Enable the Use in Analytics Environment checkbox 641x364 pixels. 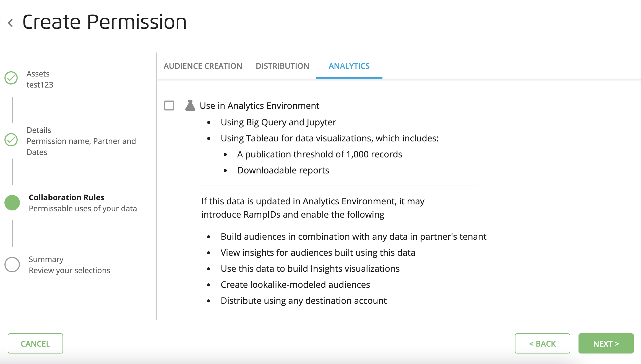tap(169, 105)
